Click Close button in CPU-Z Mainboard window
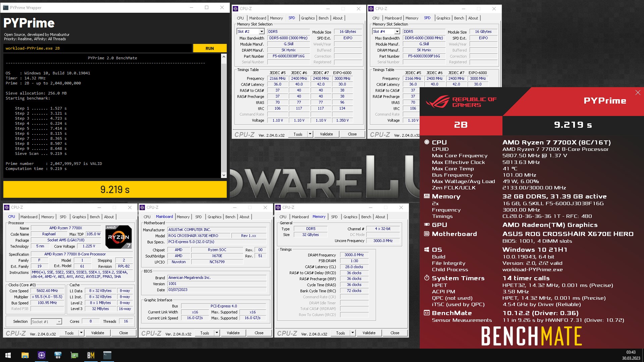Viewport: 644px width, 362px height. pos(259,333)
